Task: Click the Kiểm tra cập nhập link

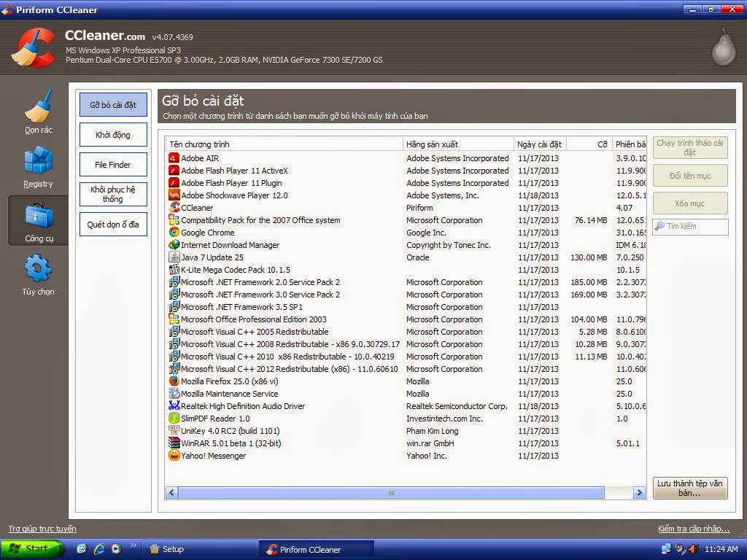Action: point(694,529)
